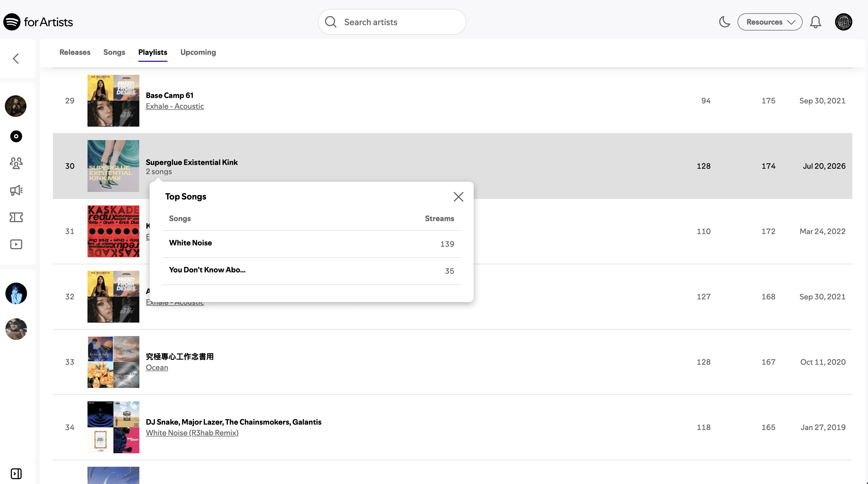Expand the Resources dropdown
Viewport: 868px width, 484px height.
[x=770, y=22]
